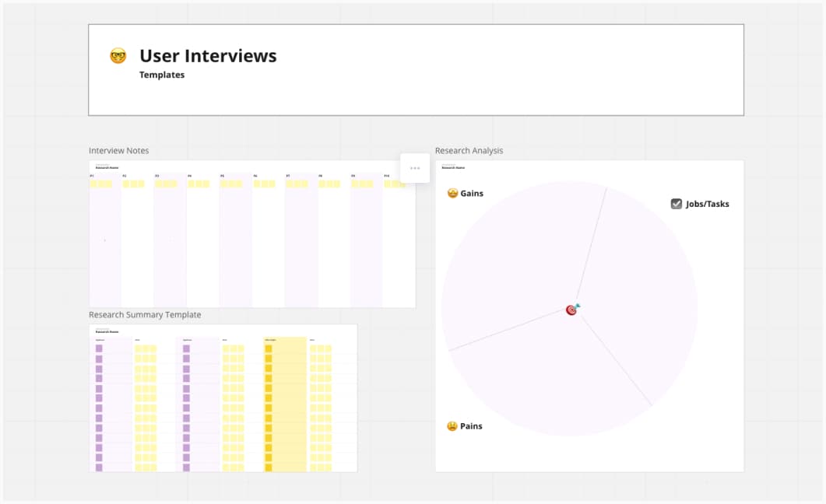Select the User Interviews title text
The height and width of the screenshot is (504, 826).
click(208, 55)
